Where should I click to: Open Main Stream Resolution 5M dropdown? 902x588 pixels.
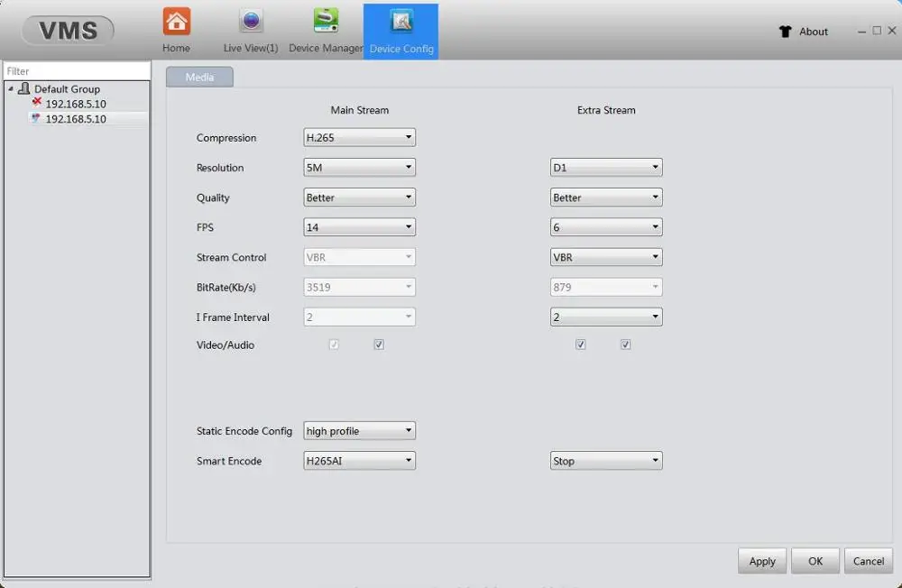click(x=360, y=168)
